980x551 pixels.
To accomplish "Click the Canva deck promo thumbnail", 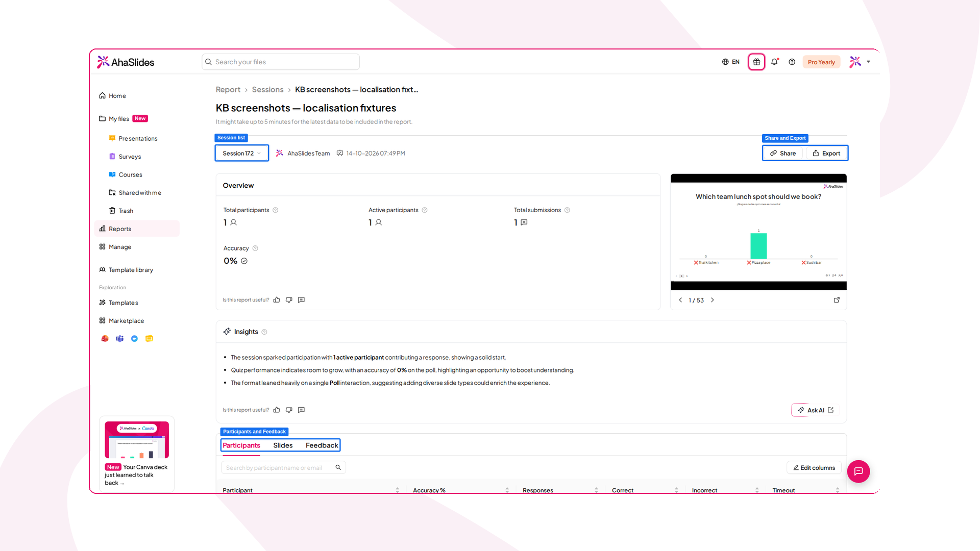I will click(x=137, y=440).
